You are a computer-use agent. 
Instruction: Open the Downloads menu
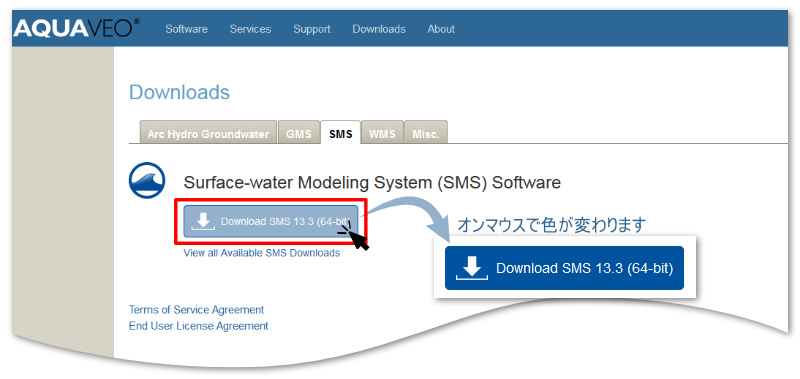379,29
